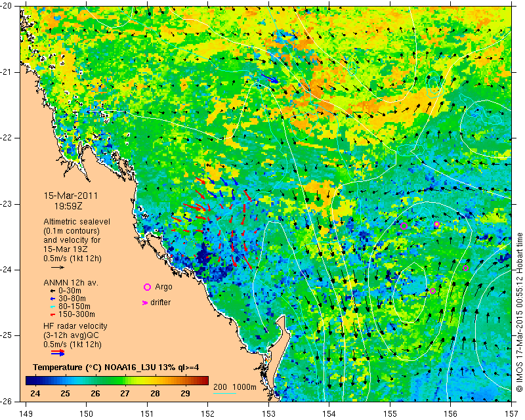Click the thin black altimetric velocity scale arrow
The image size is (525, 420).
58,267
